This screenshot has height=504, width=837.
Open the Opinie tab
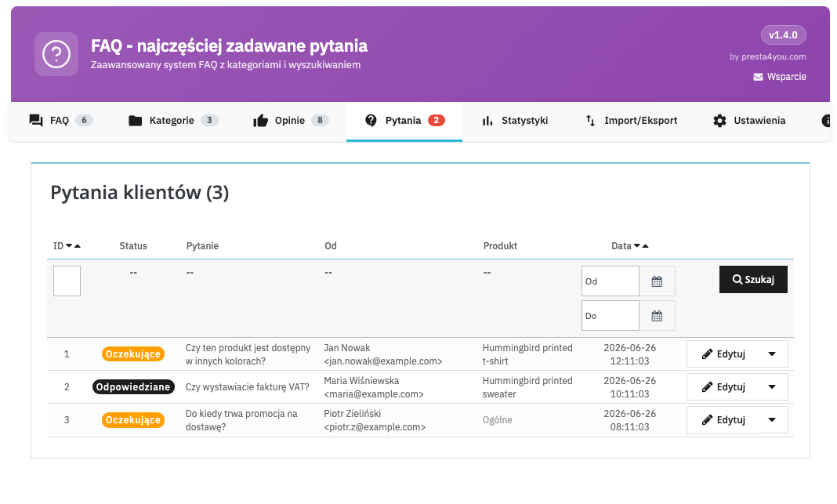pos(291,121)
